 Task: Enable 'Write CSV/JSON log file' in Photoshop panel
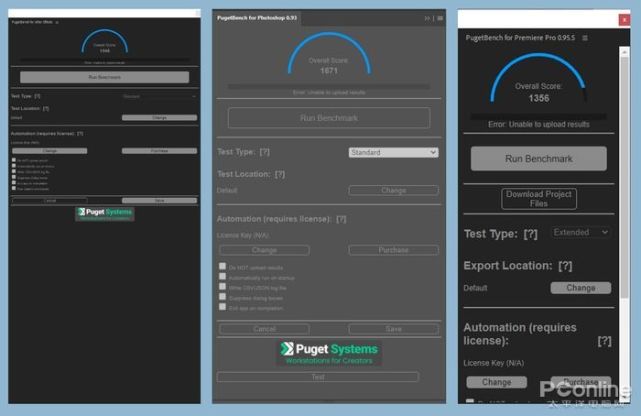tap(222, 286)
